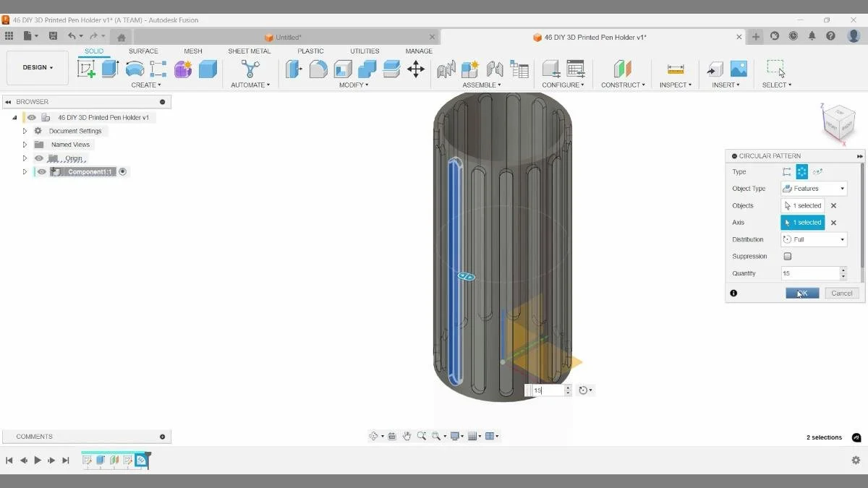Expand the Document Settings tree item
The image size is (868, 488).
(25, 131)
